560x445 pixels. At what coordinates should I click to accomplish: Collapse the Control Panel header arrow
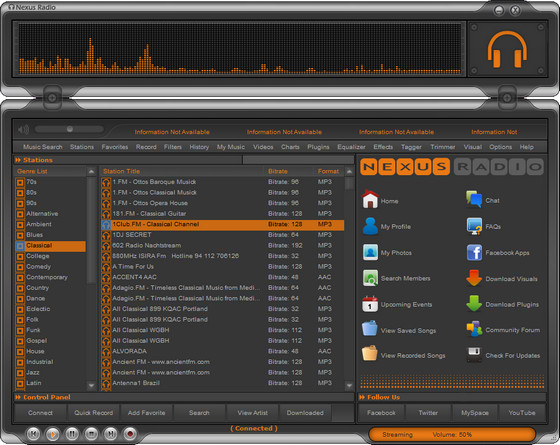(18, 397)
